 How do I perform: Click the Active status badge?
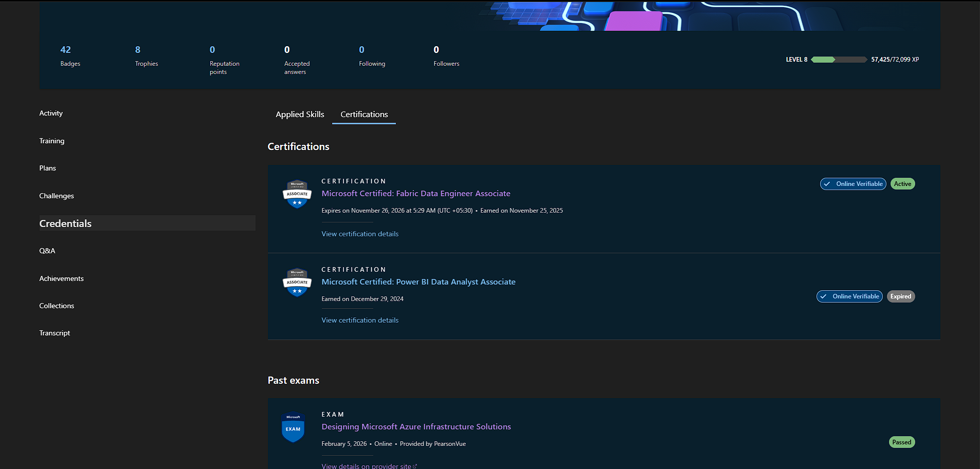tap(902, 184)
